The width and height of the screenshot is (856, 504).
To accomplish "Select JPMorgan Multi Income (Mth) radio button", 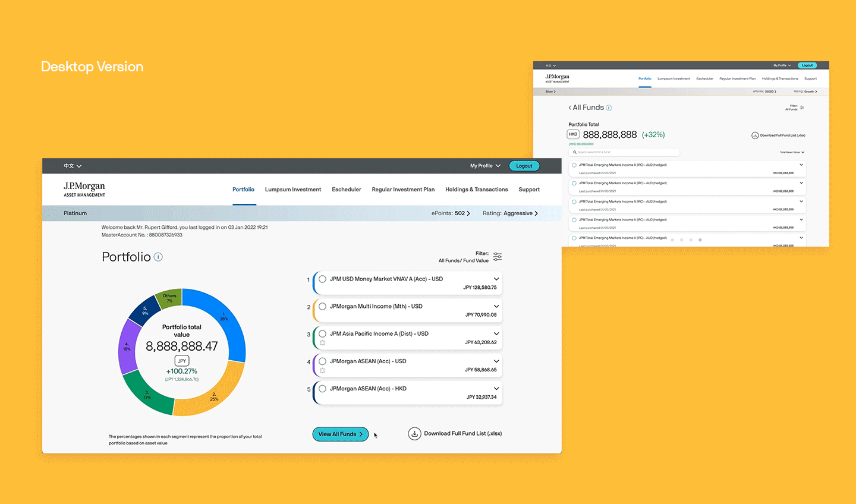I will coord(322,306).
